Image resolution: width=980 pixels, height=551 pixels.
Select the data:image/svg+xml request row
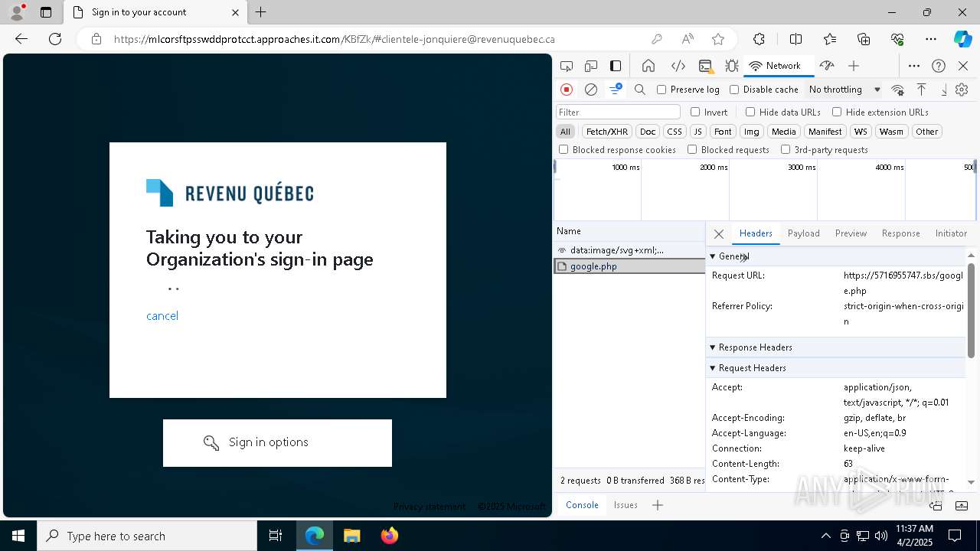tap(629, 250)
